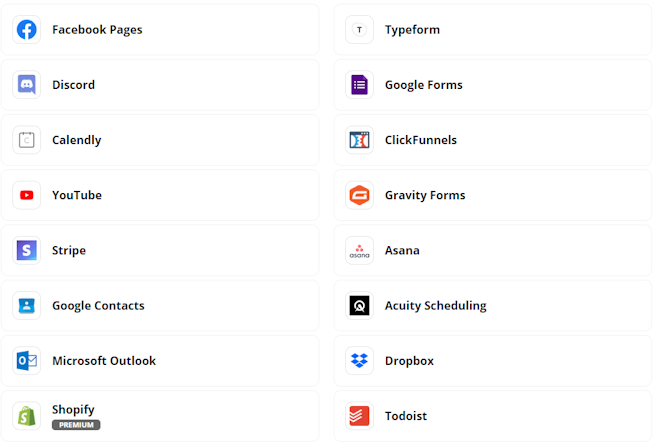Screen dimensions: 658x444
Task: Open the YouTube play icon
Action: click(27, 195)
